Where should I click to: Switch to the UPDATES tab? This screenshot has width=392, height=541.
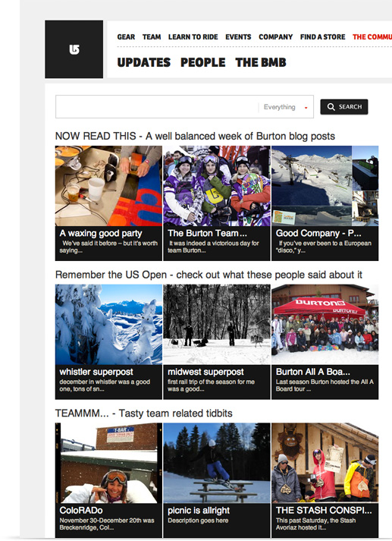(144, 62)
